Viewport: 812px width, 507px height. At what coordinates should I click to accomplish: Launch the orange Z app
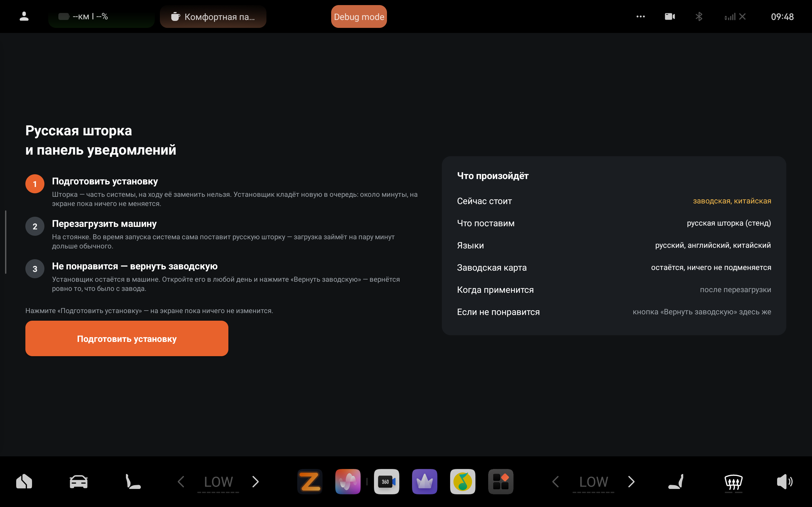tap(310, 482)
